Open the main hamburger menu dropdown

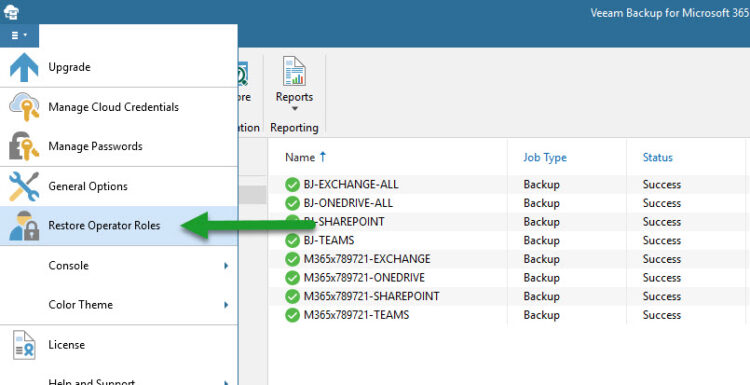19,35
